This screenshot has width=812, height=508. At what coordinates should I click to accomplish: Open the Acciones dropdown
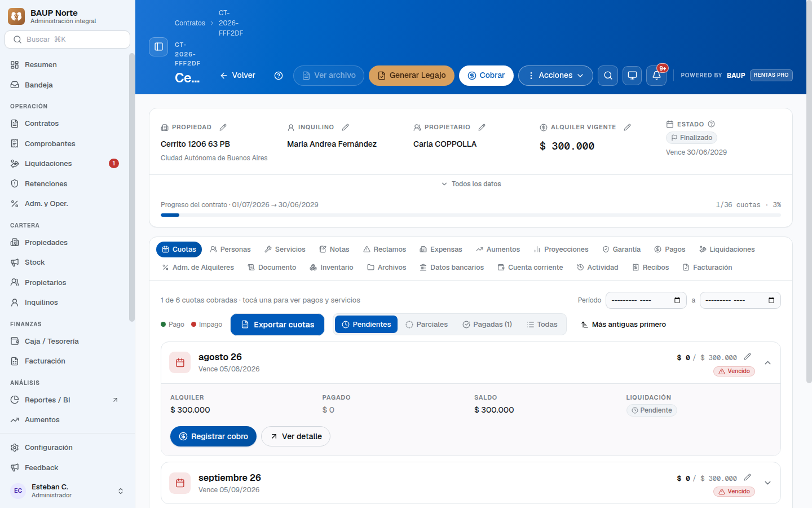point(555,76)
